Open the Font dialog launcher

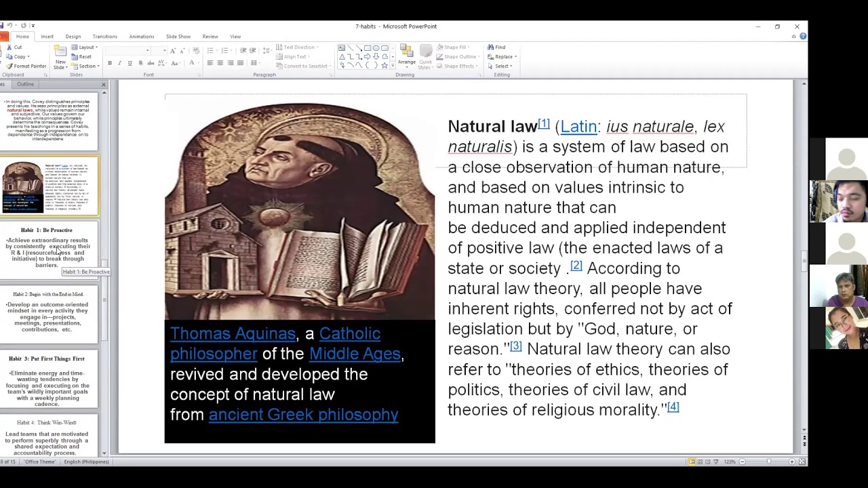click(x=199, y=75)
